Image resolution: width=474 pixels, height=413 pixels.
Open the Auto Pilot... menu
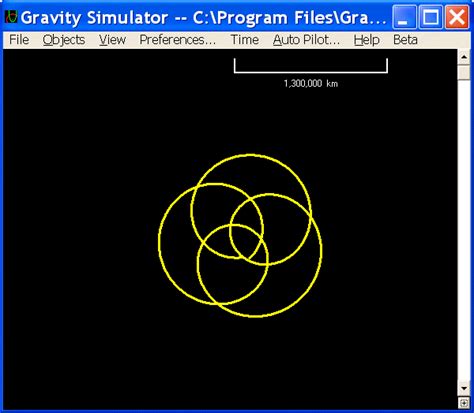click(306, 40)
